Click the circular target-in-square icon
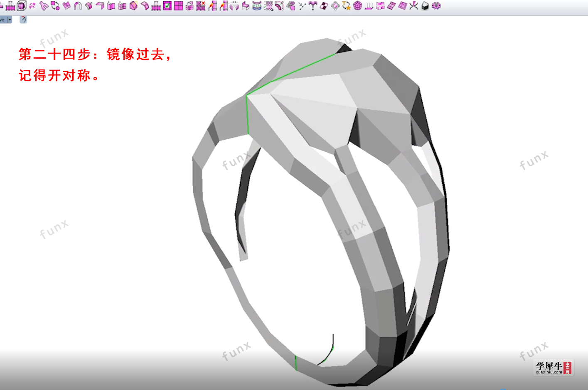The height and width of the screenshot is (390, 588). [x=335, y=6]
